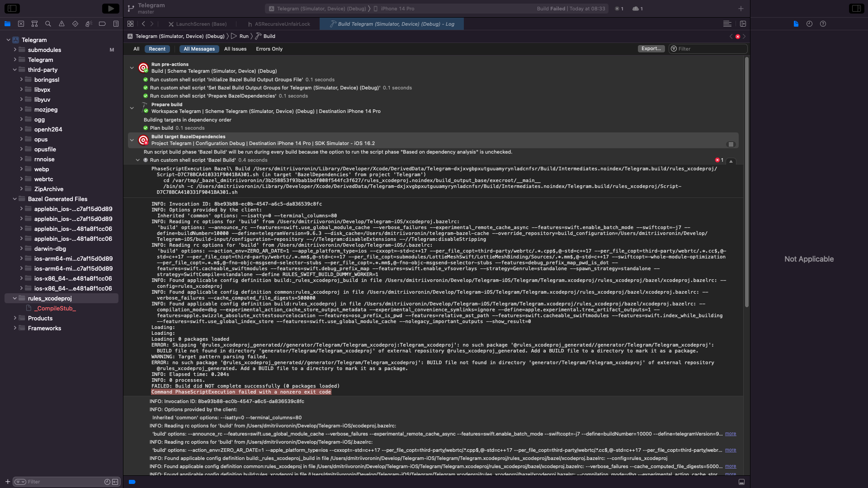Open the Source Control navigator
This screenshot has height=488, width=868.
click(x=21, y=24)
